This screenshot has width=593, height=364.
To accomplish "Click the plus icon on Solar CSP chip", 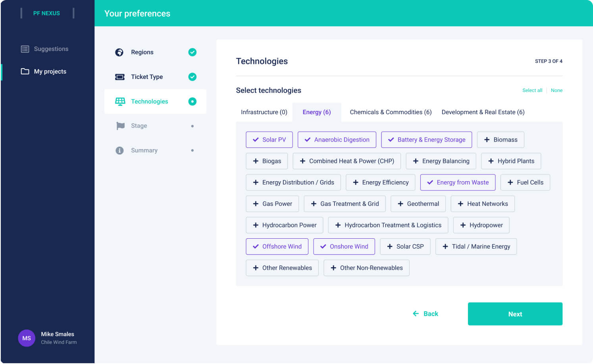I will [x=390, y=247].
